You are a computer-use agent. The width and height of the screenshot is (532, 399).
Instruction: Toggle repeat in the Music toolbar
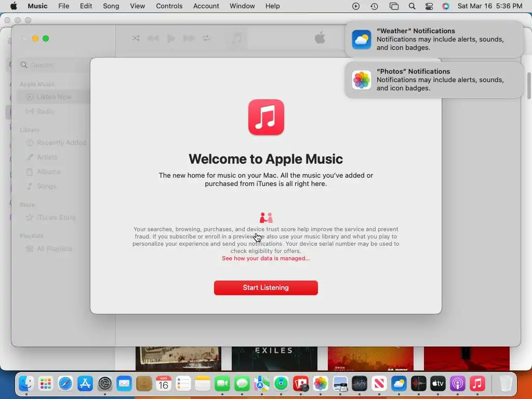coord(206,38)
